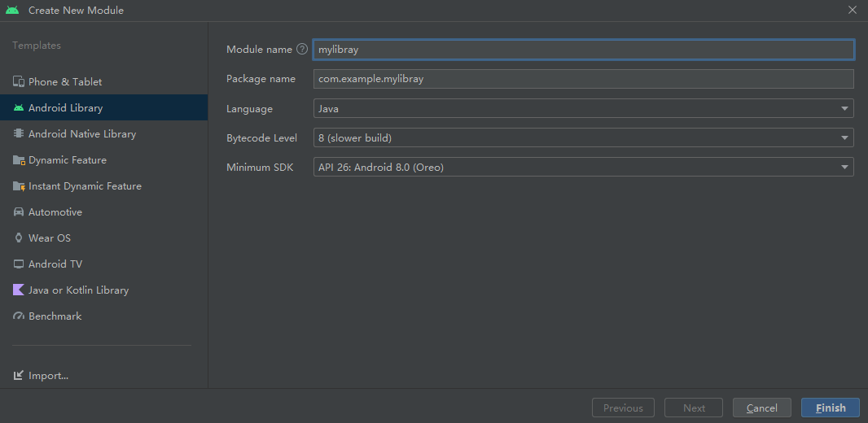The image size is (868, 423).
Task: Choose the Automotive car icon
Action: (19, 211)
